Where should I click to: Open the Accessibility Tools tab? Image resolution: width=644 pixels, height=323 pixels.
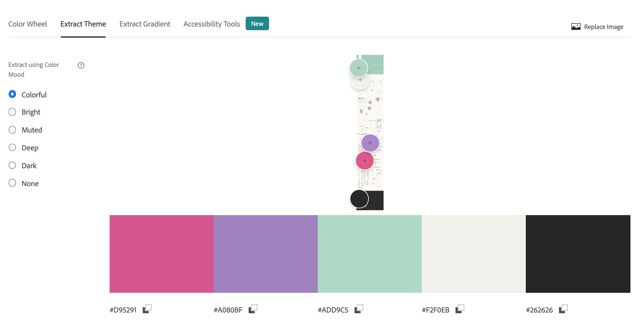click(211, 24)
